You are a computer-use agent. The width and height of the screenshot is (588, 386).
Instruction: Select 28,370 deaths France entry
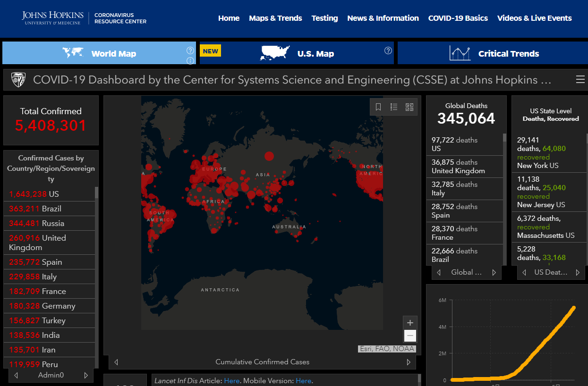(465, 233)
